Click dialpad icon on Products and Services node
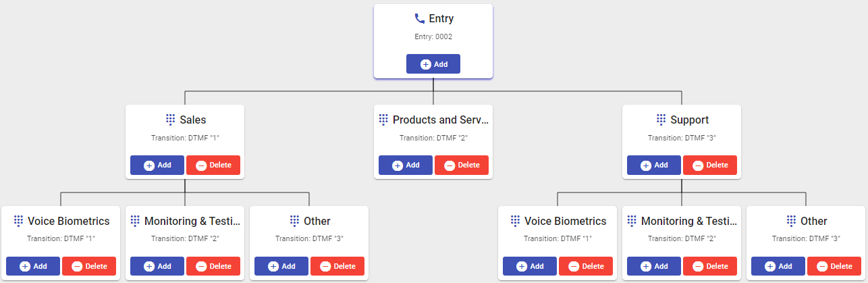 (x=383, y=120)
